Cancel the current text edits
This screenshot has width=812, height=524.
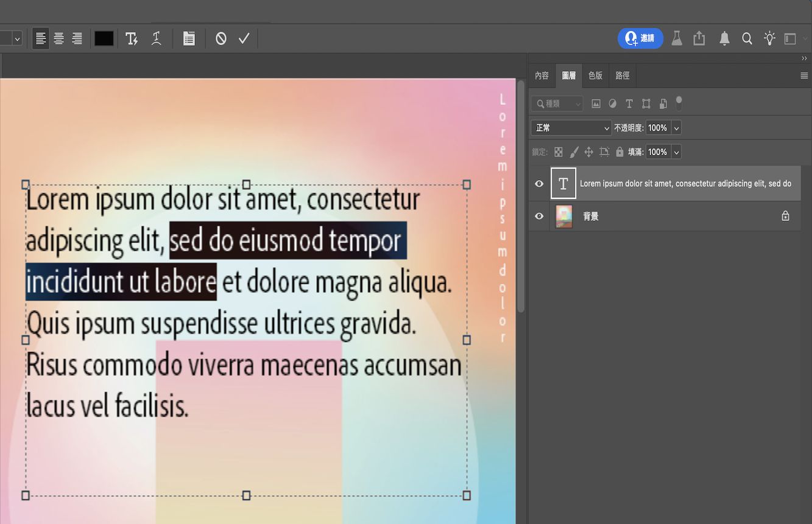221,39
